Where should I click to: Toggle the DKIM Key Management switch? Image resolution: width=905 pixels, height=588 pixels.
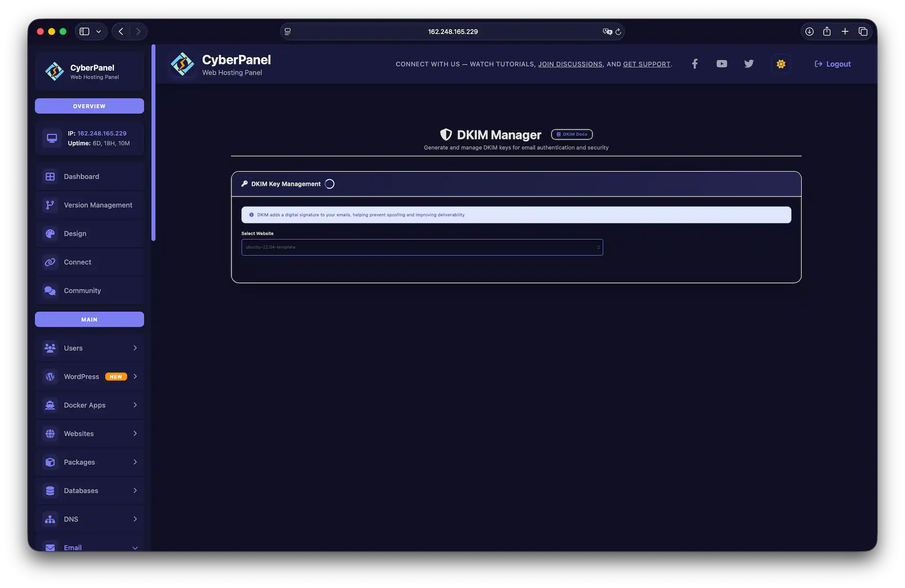pyautogui.click(x=329, y=184)
